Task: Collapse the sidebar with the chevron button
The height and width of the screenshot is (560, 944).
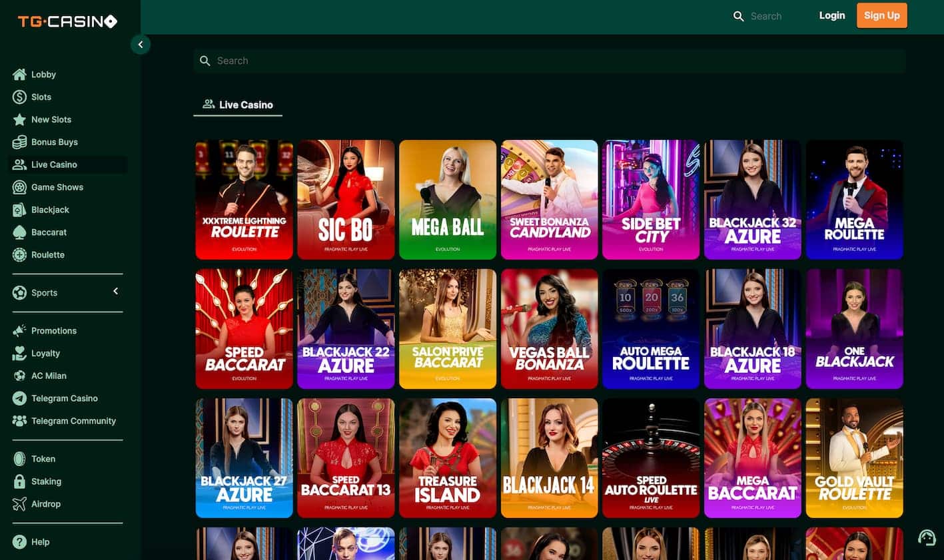Action: click(141, 45)
